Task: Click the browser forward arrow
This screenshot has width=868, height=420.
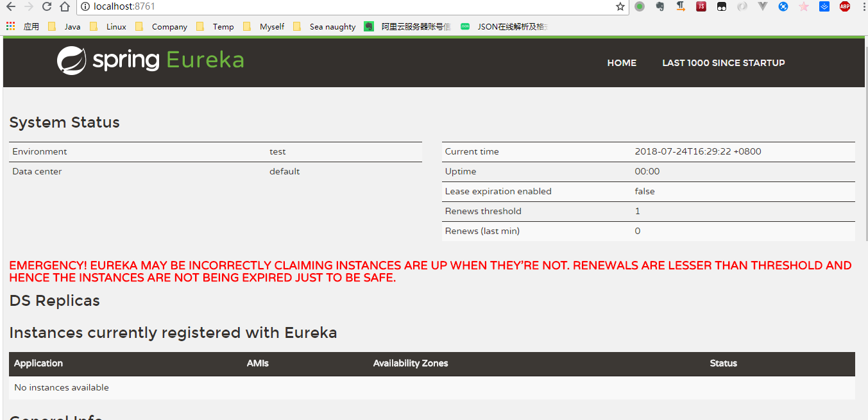Action: 28,6
